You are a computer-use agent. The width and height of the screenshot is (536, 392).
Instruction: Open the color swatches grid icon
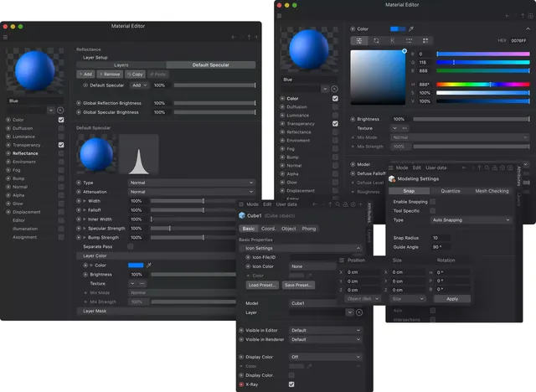click(x=425, y=41)
